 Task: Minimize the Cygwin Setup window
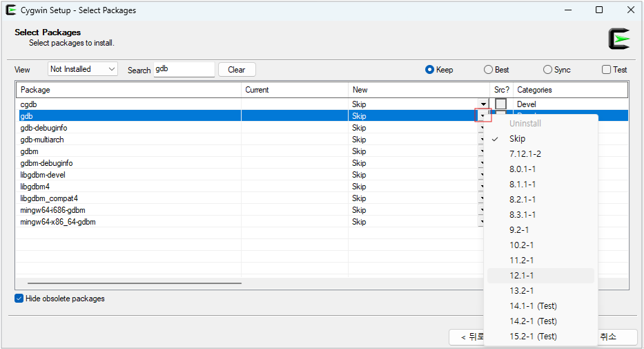coord(568,10)
